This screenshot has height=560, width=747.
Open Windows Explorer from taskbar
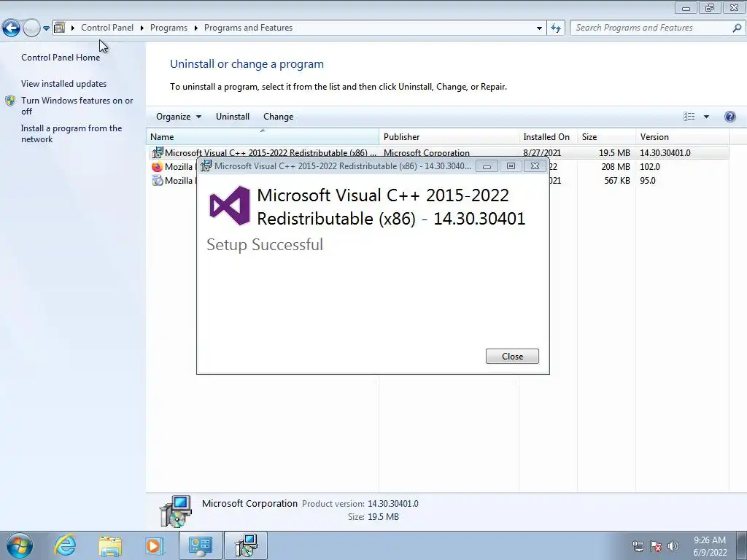(x=110, y=545)
